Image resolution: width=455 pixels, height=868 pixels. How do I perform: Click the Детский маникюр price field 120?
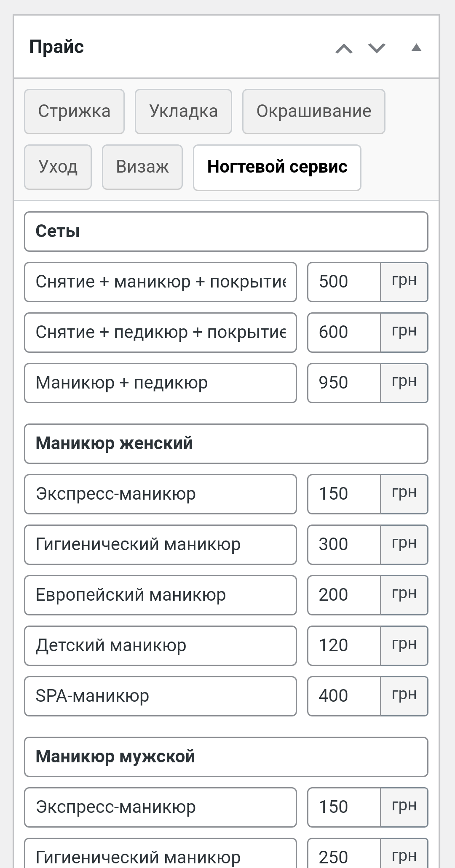(x=344, y=646)
